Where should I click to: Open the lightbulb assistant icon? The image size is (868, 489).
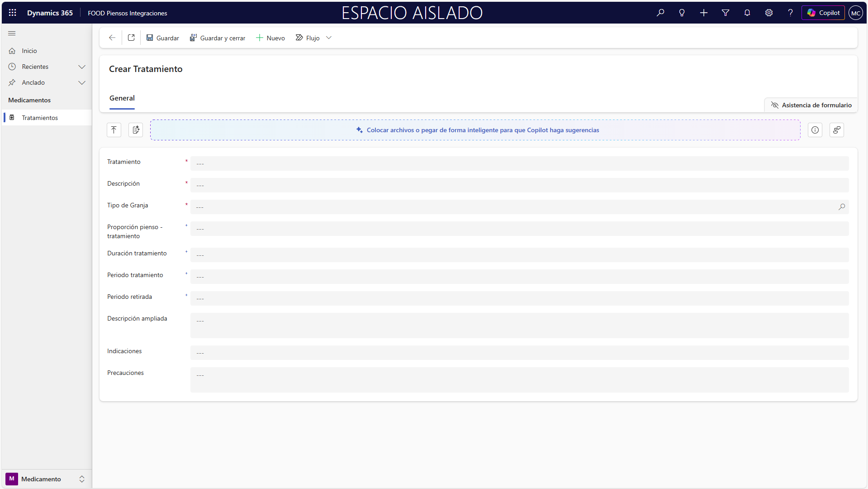(682, 13)
